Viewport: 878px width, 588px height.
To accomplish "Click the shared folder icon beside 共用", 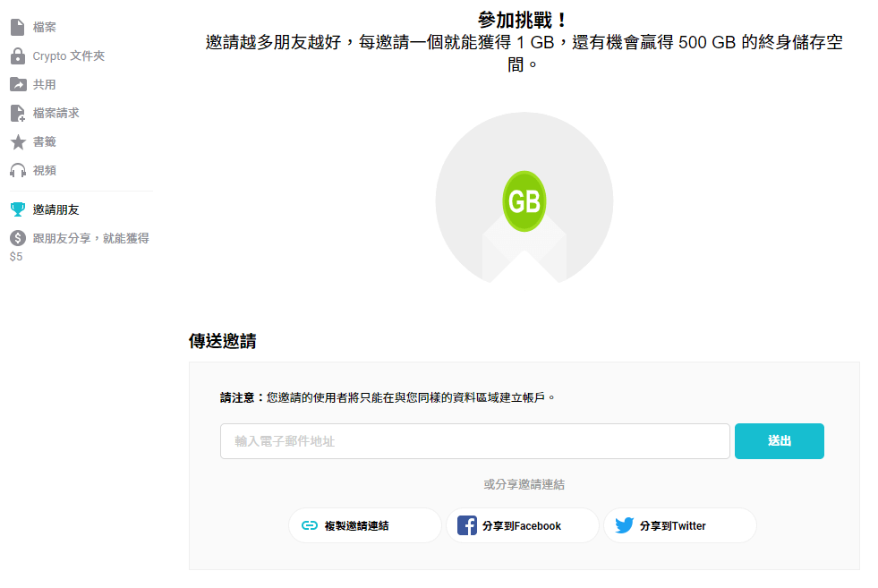I will pyautogui.click(x=18, y=84).
